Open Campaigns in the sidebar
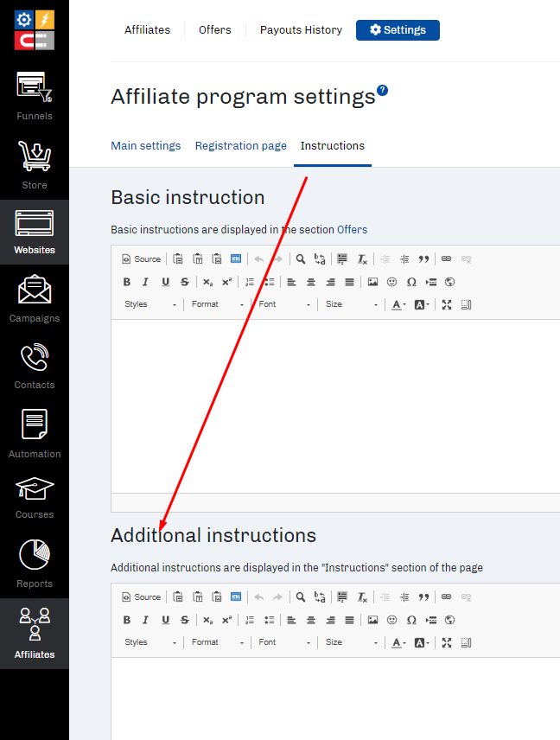 click(35, 298)
